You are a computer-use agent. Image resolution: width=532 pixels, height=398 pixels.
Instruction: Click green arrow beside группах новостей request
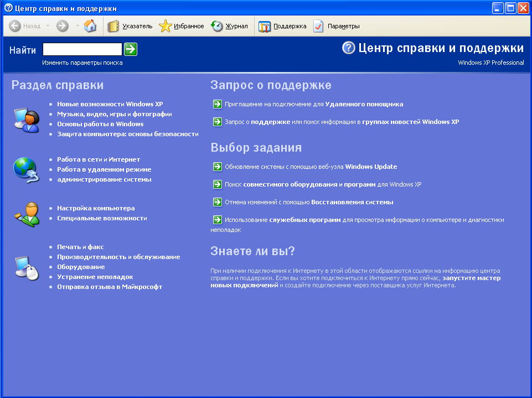[218, 122]
